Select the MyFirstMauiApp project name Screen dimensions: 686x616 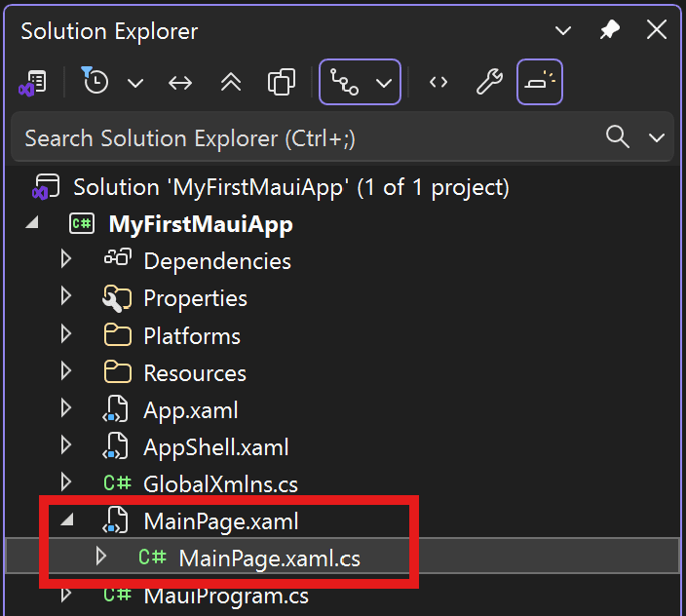point(201,225)
